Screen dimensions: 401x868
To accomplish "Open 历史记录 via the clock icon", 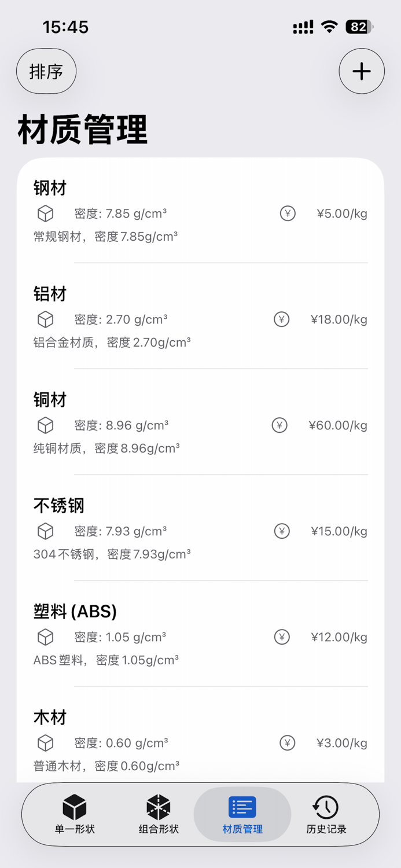I will (325, 806).
